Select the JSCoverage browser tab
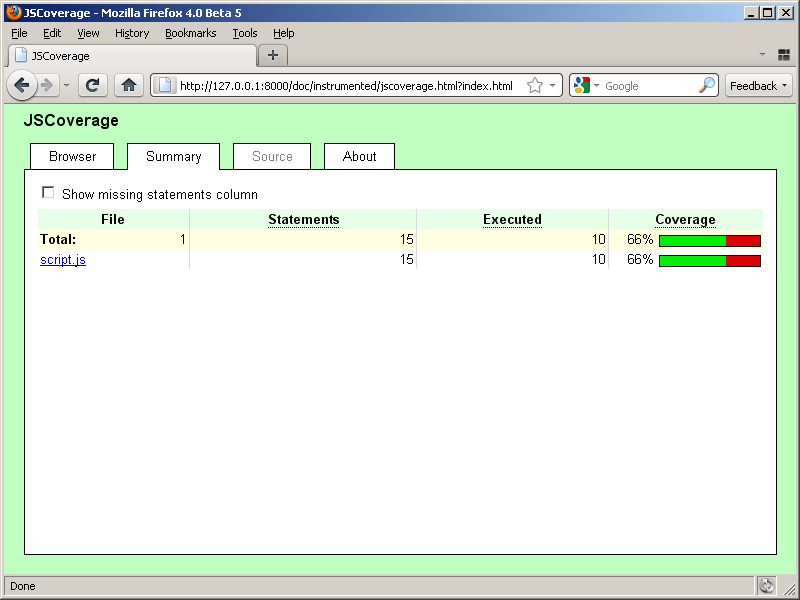800x600 pixels. coord(132,56)
